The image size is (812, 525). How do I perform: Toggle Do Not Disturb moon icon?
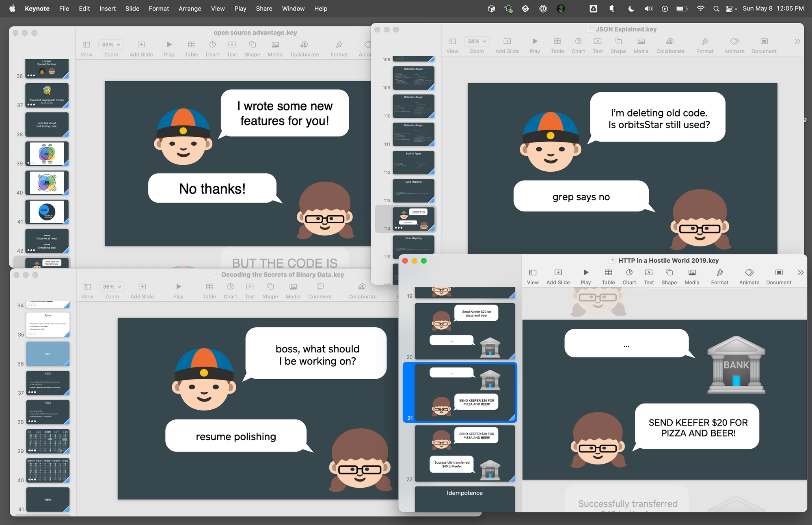[631, 9]
